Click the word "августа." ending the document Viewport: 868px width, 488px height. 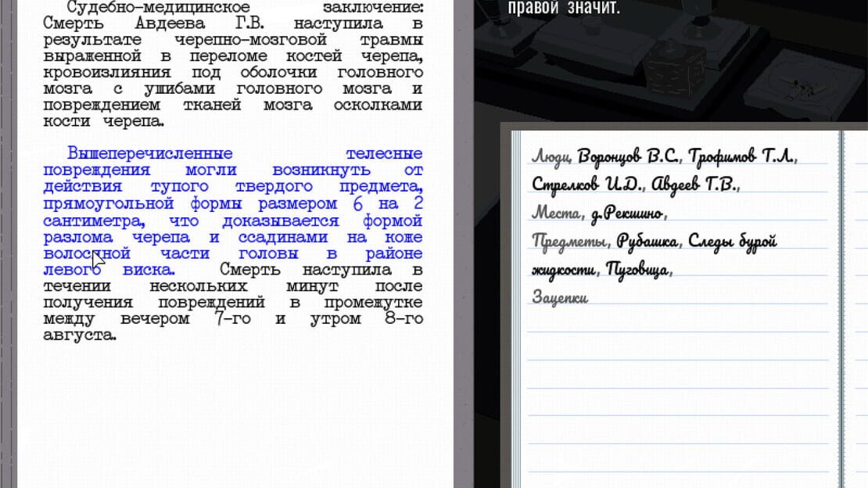80,335
